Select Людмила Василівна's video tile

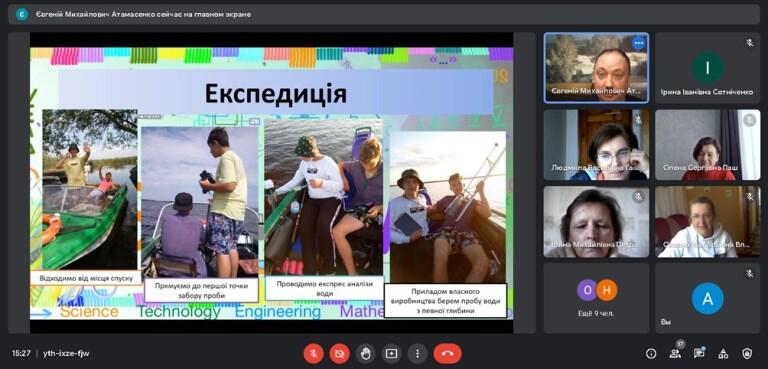click(x=597, y=145)
